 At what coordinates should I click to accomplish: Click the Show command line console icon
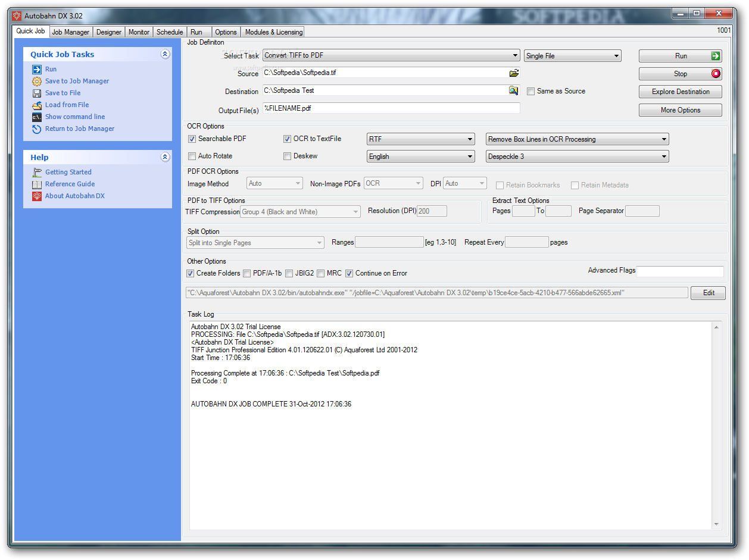click(36, 117)
